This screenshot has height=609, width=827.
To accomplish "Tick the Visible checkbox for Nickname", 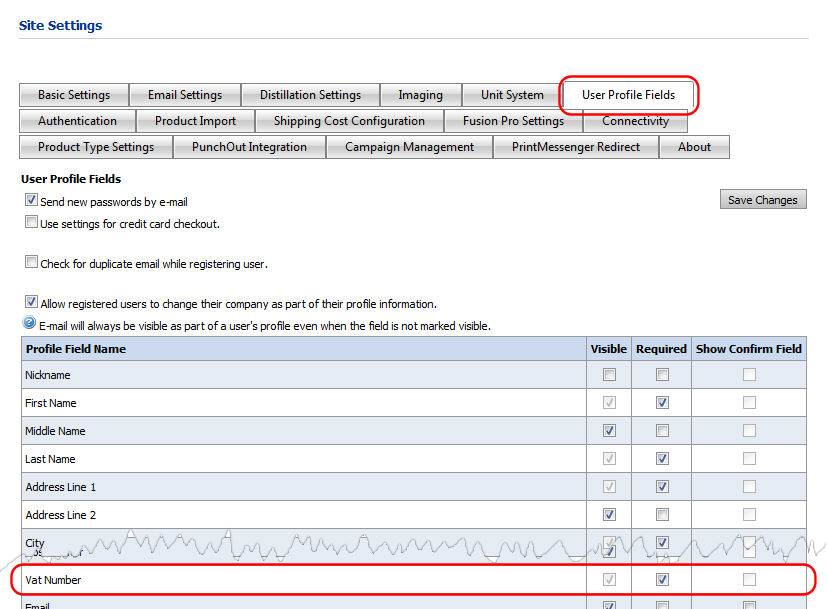I will 609,375.
